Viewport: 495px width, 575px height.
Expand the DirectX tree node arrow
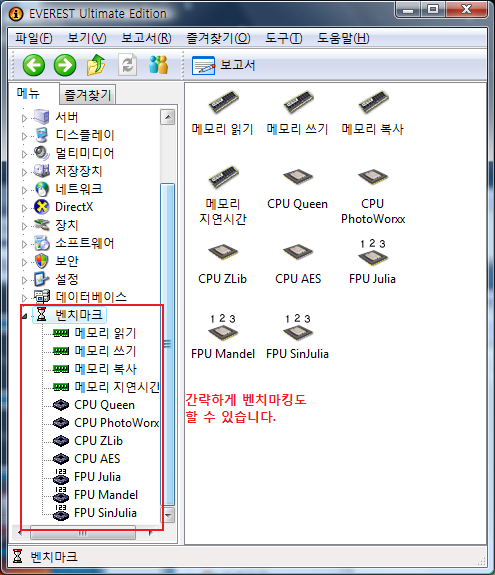(x=24, y=208)
